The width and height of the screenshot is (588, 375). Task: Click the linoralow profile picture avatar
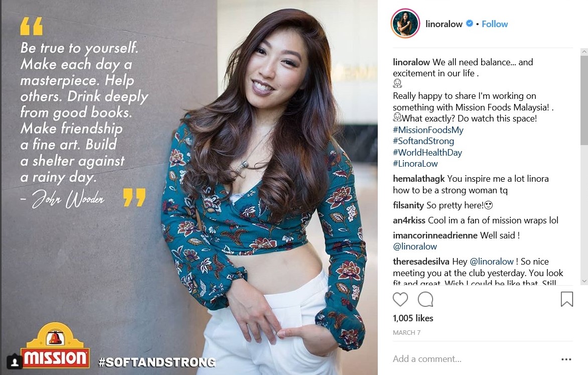point(405,24)
